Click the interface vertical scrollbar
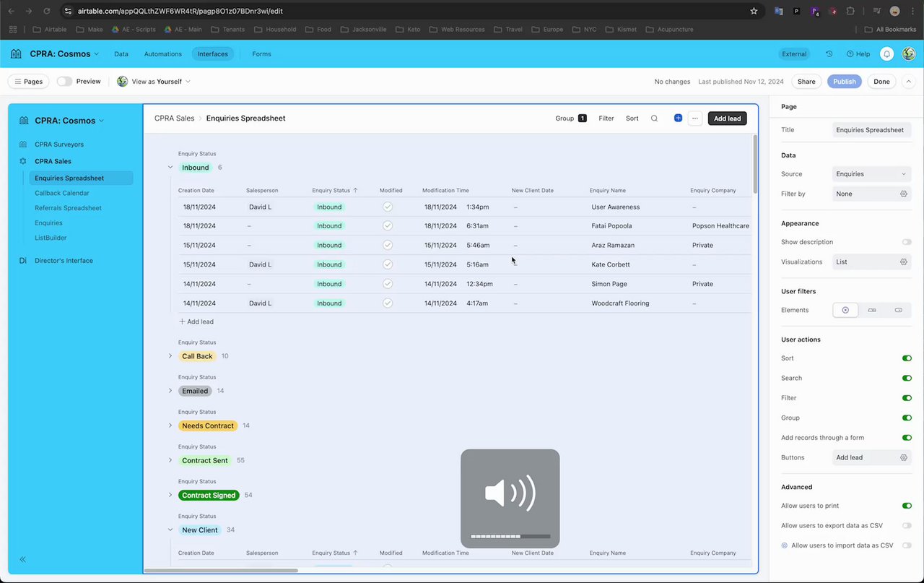This screenshot has width=924, height=583. (x=755, y=163)
